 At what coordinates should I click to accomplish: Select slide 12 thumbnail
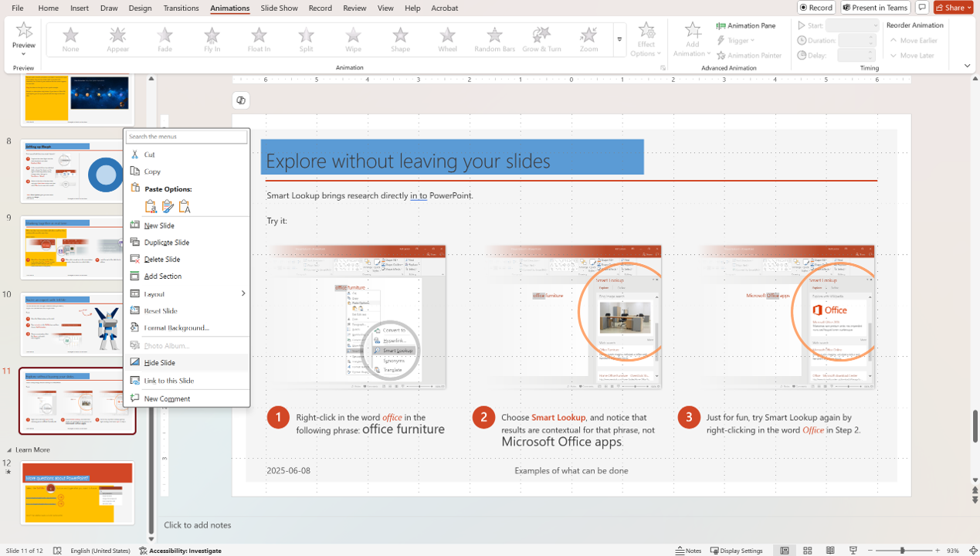(77, 493)
